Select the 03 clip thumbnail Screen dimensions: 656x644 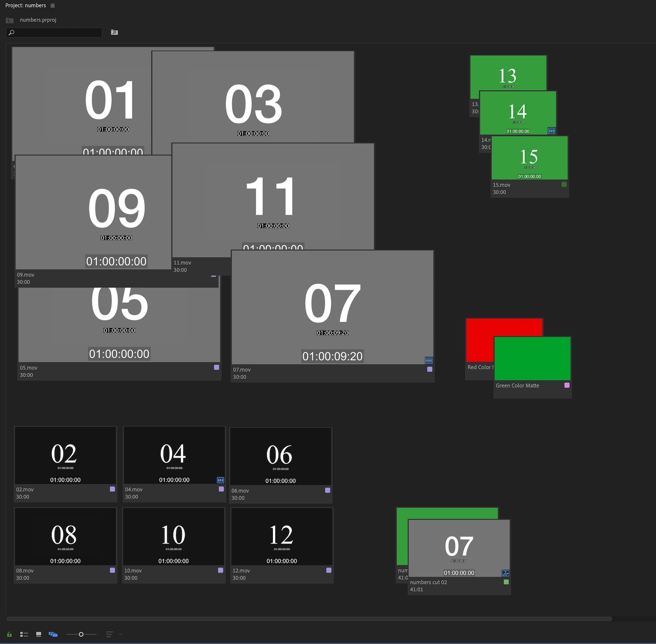253,97
